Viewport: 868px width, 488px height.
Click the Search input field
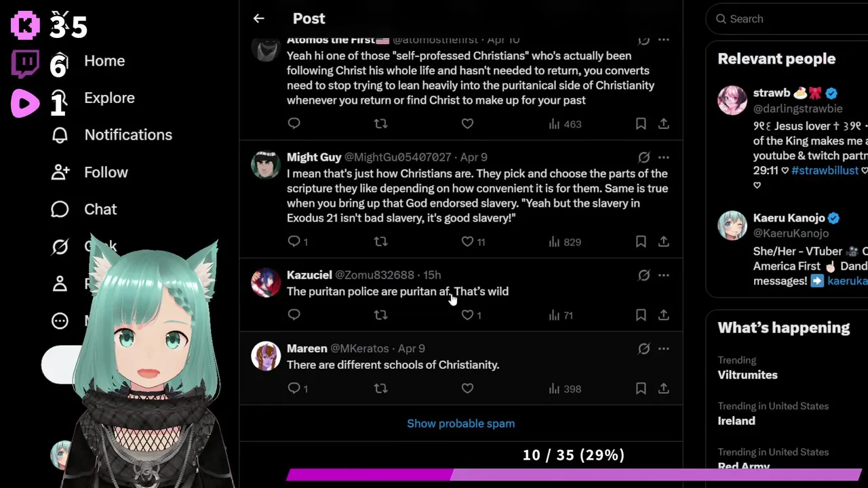(790, 19)
